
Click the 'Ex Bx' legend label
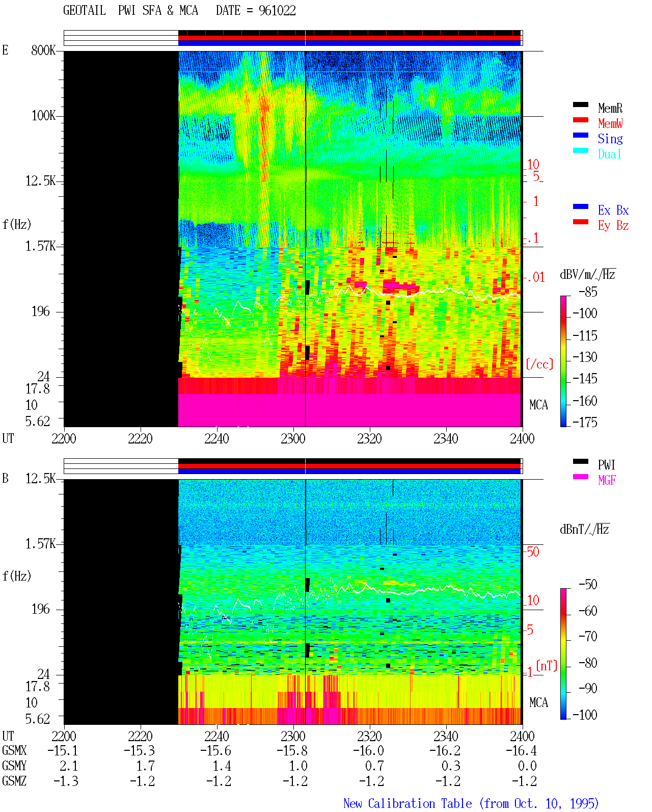click(613, 210)
